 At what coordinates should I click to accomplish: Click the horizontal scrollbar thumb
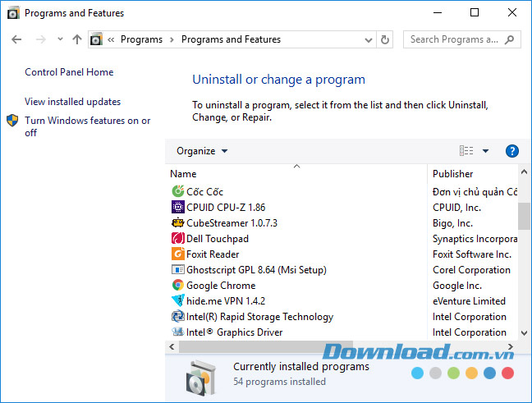[x=266, y=346]
